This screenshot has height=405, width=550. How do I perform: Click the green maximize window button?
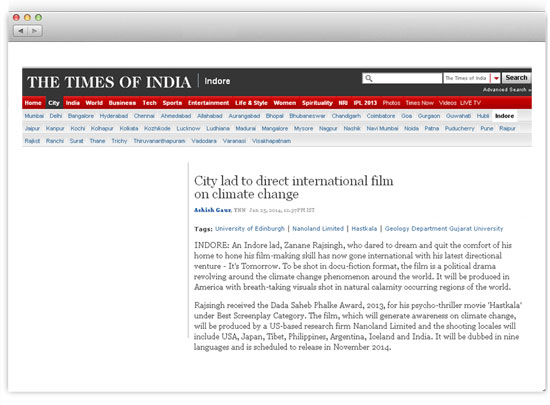click(x=39, y=18)
